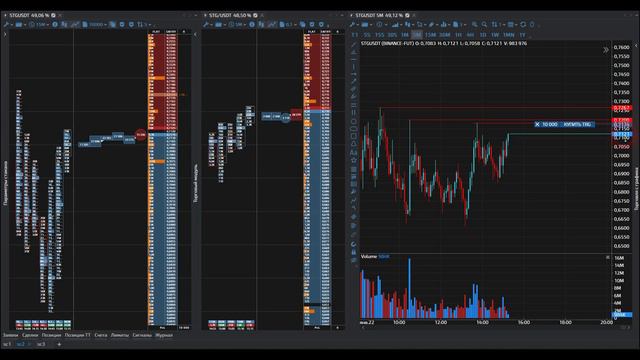Open the 0.1 document dropdown in middle panel
This screenshot has height=360, width=640.
point(288,24)
